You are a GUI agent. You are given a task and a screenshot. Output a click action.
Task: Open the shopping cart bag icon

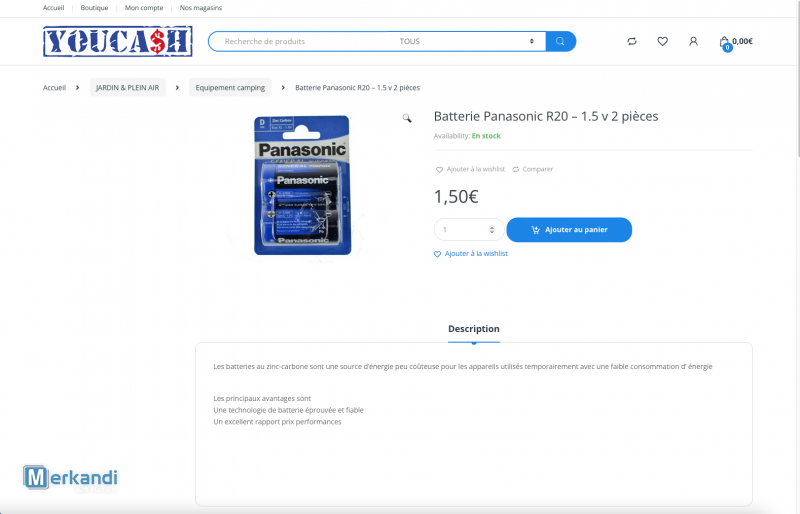coord(724,42)
